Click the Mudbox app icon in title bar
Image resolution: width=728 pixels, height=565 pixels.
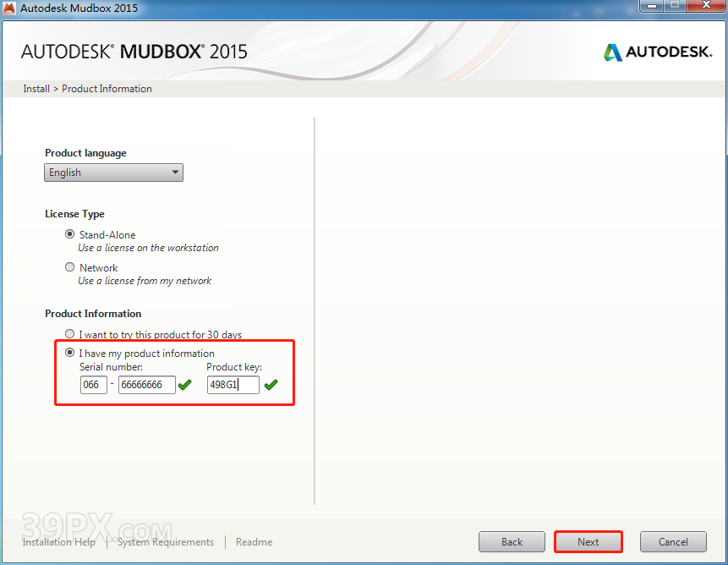10,8
